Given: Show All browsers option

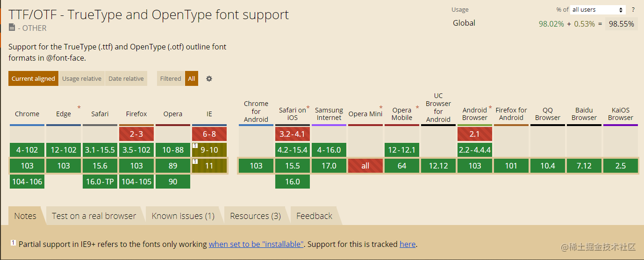Looking at the screenshot, I should tap(192, 78).
